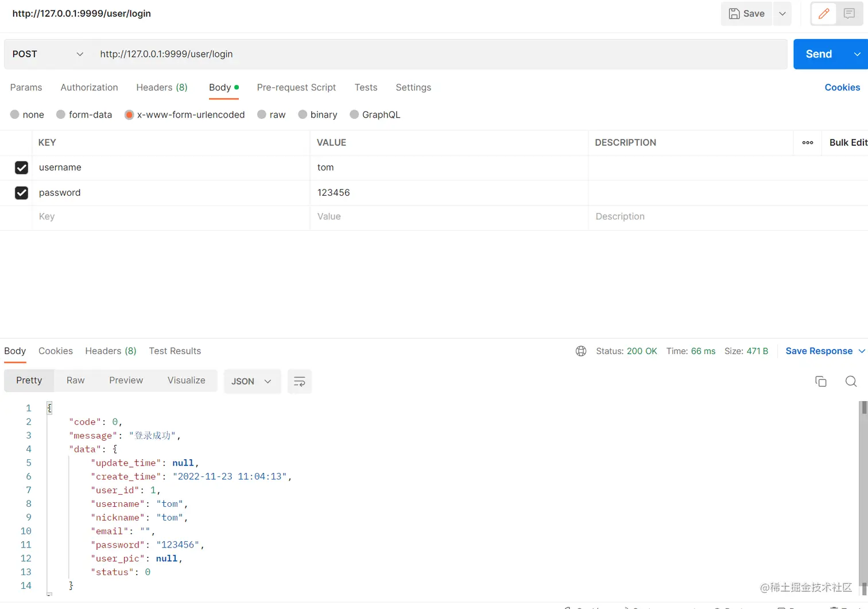The height and width of the screenshot is (609, 868).
Task: Click the empty Key placeholder cell
Action: 170,217
